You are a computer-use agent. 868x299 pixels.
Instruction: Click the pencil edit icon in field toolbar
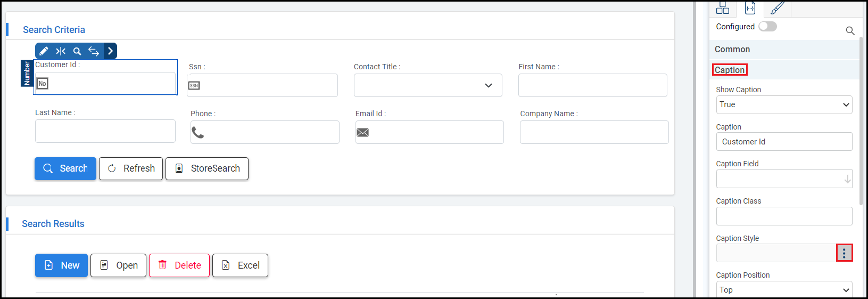[44, 51]
